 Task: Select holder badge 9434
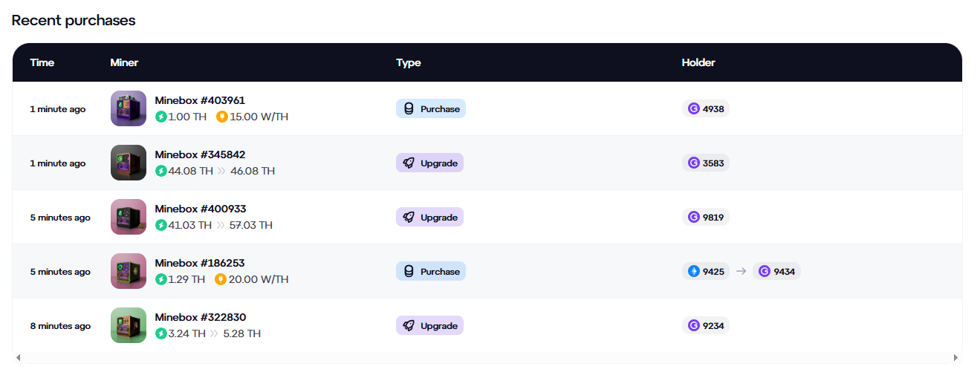pyautogui.click(x=776, y=272)
